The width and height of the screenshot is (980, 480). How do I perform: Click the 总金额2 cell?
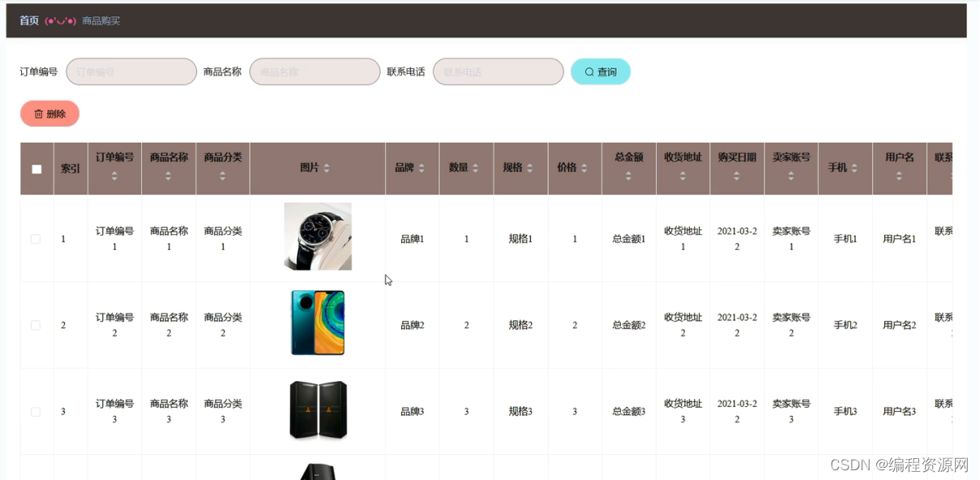click(629, 325)
